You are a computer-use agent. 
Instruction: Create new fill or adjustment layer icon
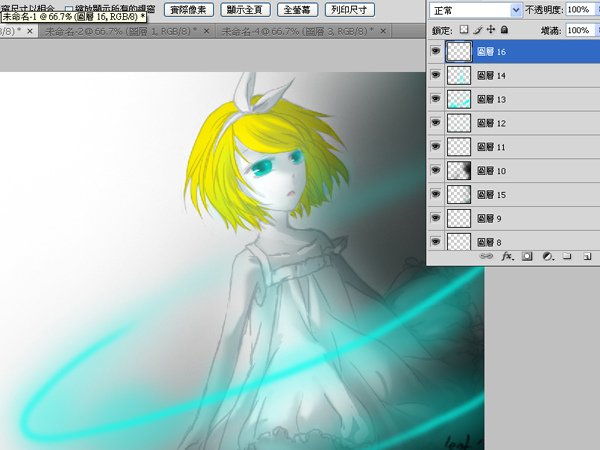point(548,256)
